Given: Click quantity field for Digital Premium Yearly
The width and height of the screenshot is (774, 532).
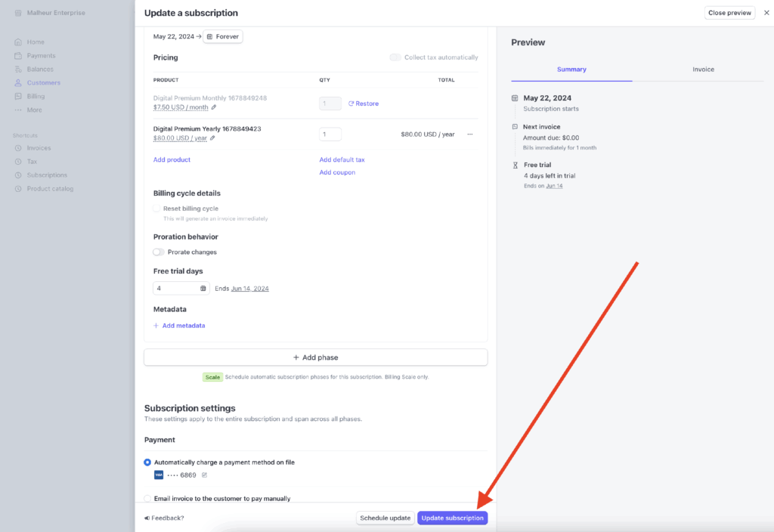Looking at the screenshot, I should pos(330,135).
